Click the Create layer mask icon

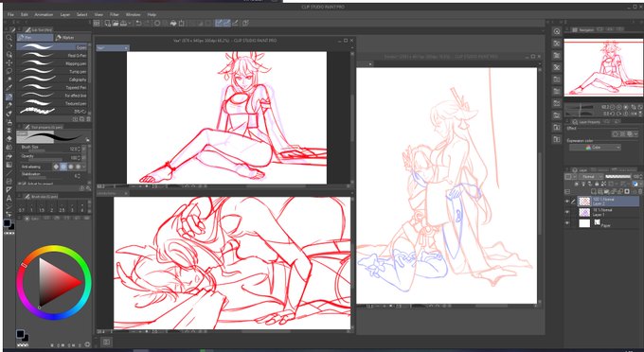627,191
